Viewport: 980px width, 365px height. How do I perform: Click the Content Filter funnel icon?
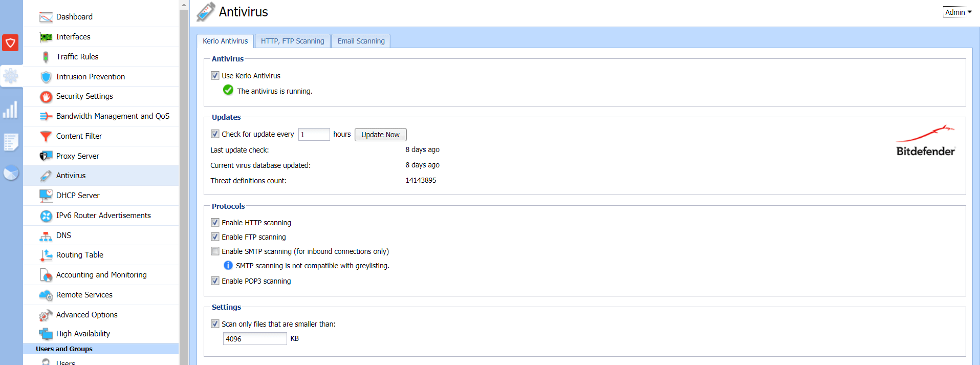46,136
